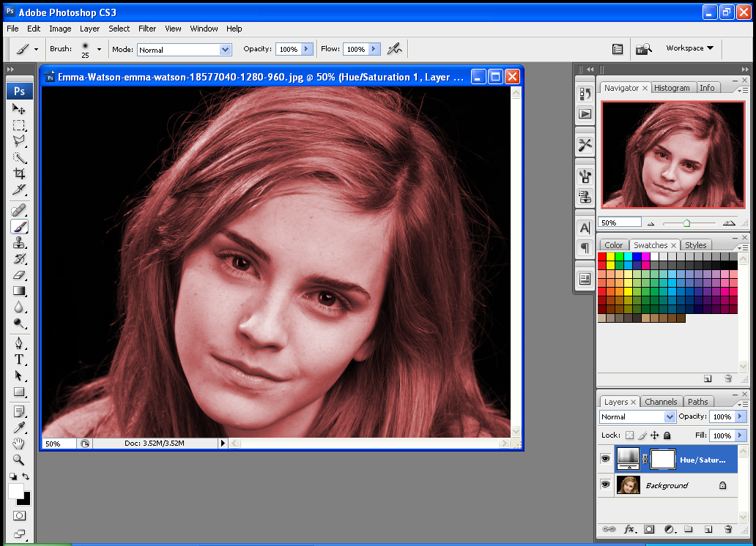
Task: Hide the Hue/Saturation layer
Action: pos(606,459)
